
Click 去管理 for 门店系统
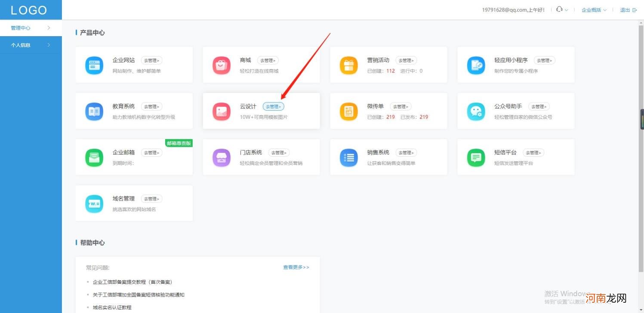[x=279, y=153]
